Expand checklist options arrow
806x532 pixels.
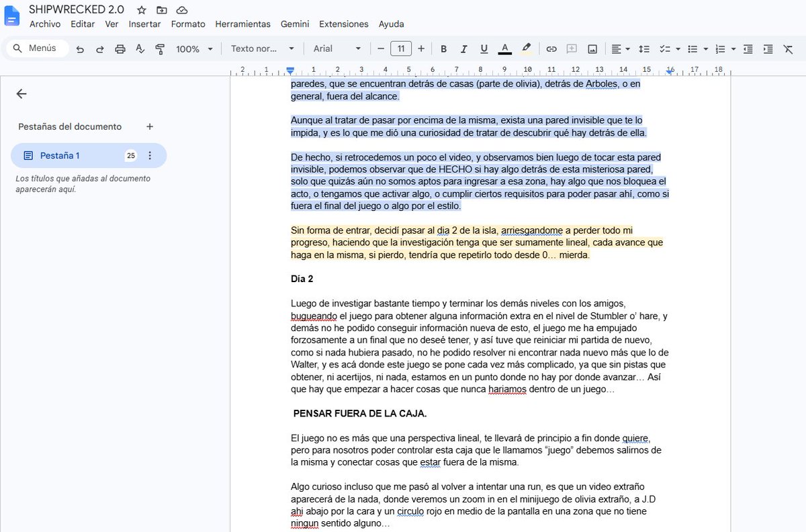678,49
